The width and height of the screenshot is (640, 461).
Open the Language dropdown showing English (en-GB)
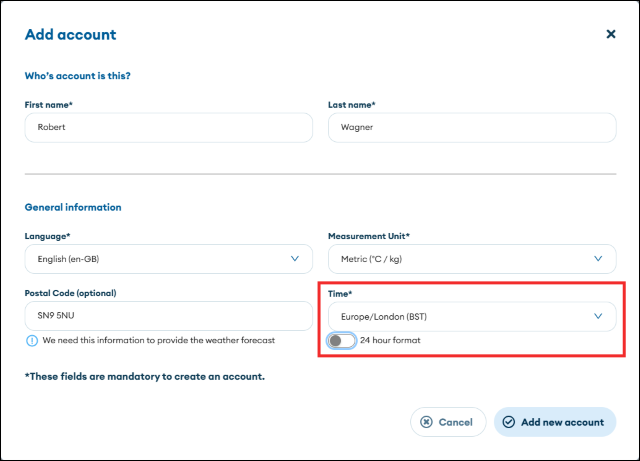pos(169,259)
